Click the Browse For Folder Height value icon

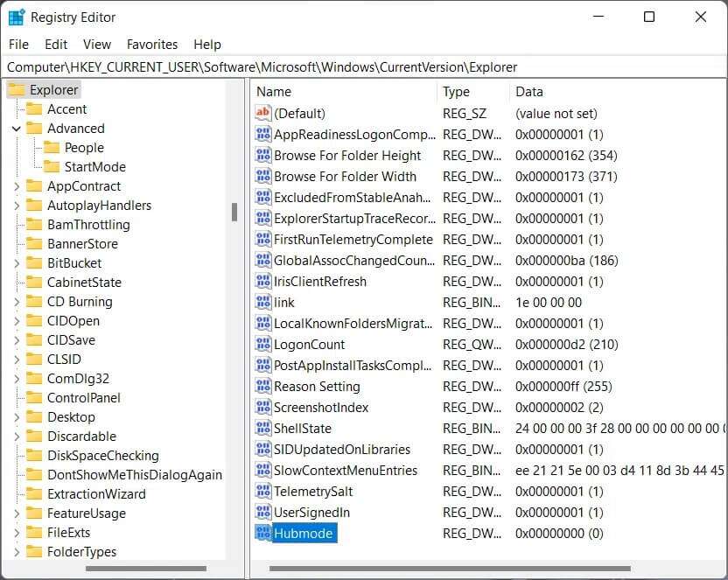click(262, 155)
